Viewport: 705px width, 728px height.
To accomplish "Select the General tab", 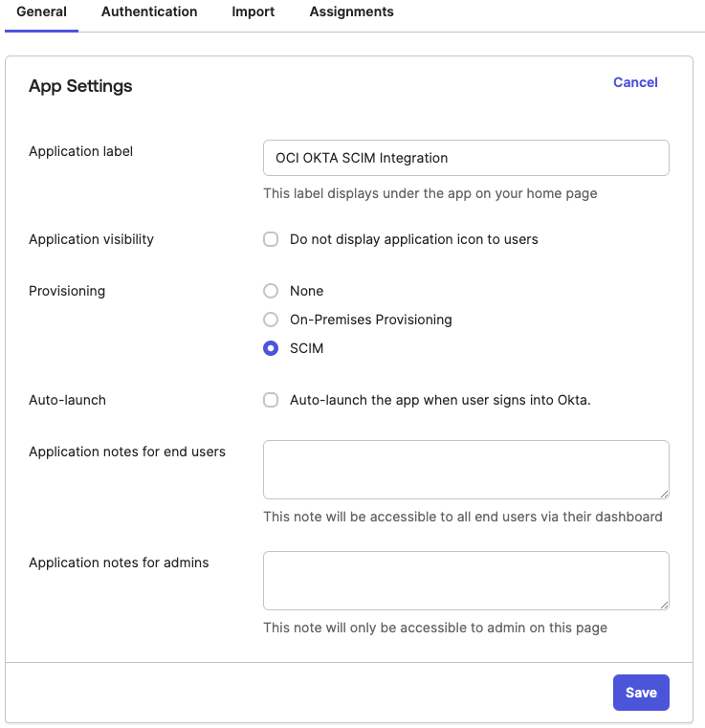I will click(42, 12).
